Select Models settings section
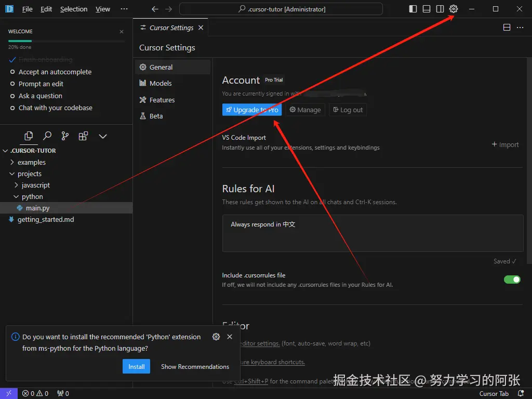Viewport: 532px width, 399px height. [x=172, y=83]
